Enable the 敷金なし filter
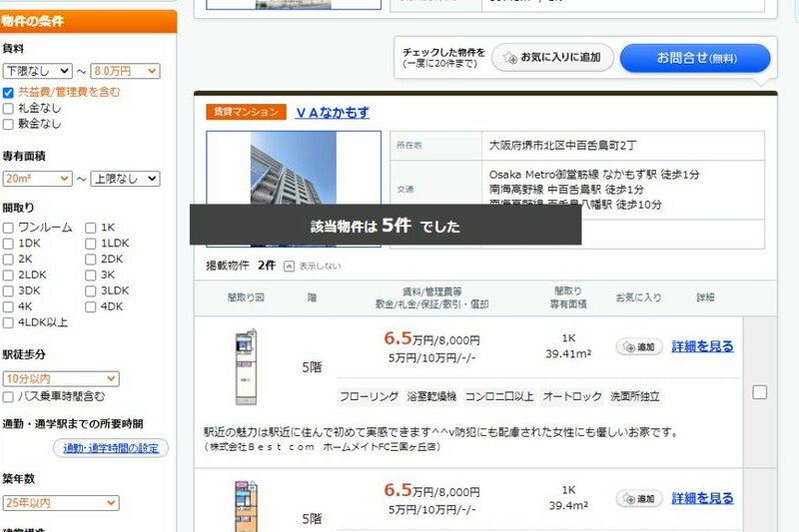The width and height of the screenshot is (799, 532). pos(9,124)
